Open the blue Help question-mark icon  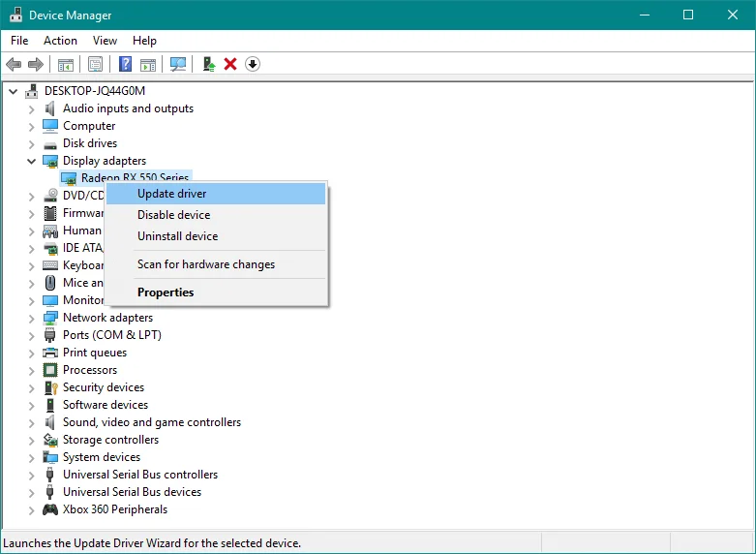(126, 64)
